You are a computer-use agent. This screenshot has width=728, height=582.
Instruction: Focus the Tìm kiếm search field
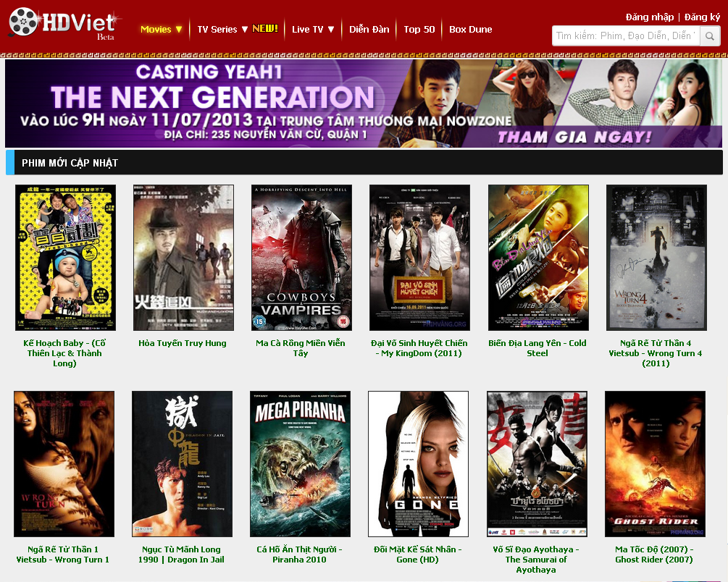point(626,35)
